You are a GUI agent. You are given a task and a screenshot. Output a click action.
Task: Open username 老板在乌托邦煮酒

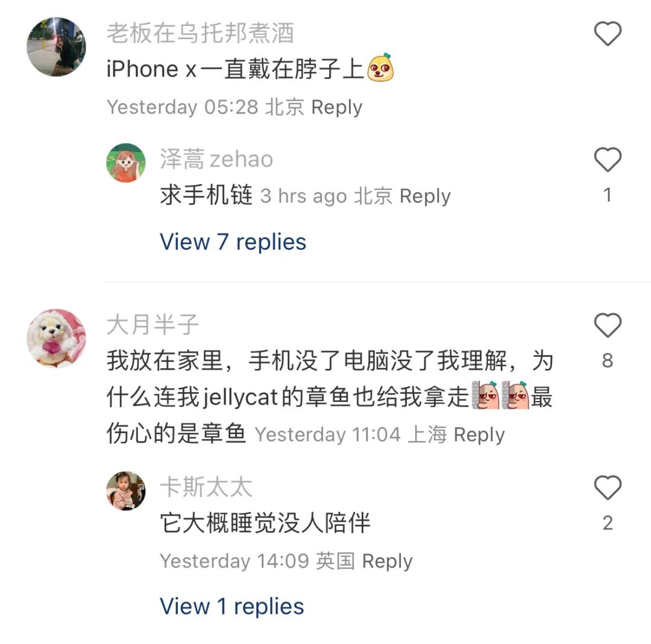(x=200, y=33)
